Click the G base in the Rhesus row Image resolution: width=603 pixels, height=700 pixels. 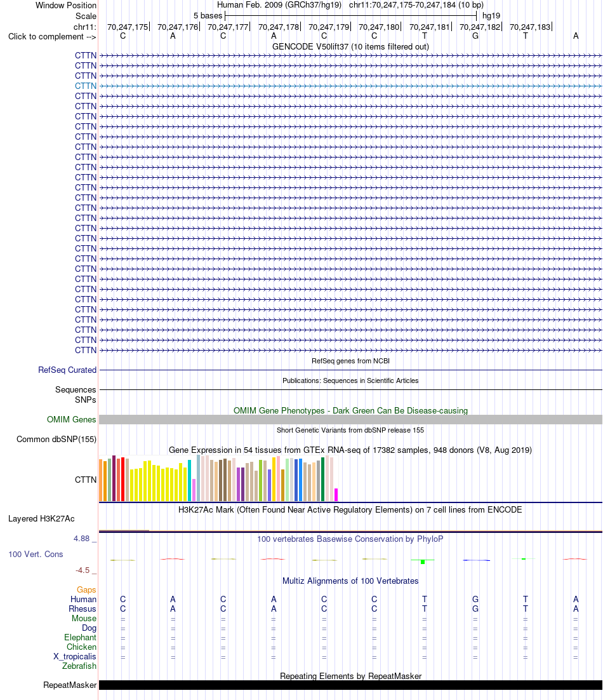[x=475, y=609]
